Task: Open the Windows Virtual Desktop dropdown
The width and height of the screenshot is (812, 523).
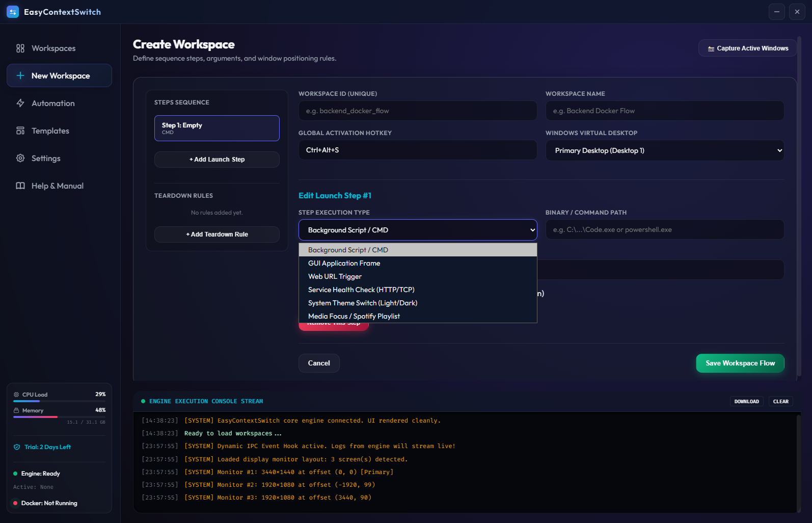Action: click(x=665, y=150)
